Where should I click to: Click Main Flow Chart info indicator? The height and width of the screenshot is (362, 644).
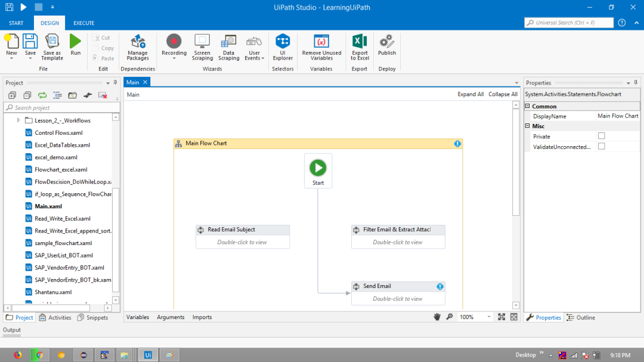coord(457,143)
